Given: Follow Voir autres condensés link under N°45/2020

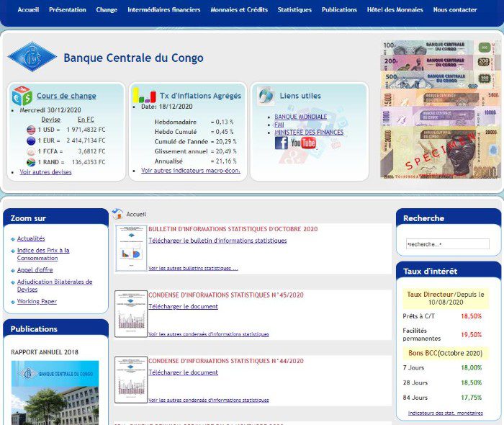Looking at the screenshot, I should [209, 334].
